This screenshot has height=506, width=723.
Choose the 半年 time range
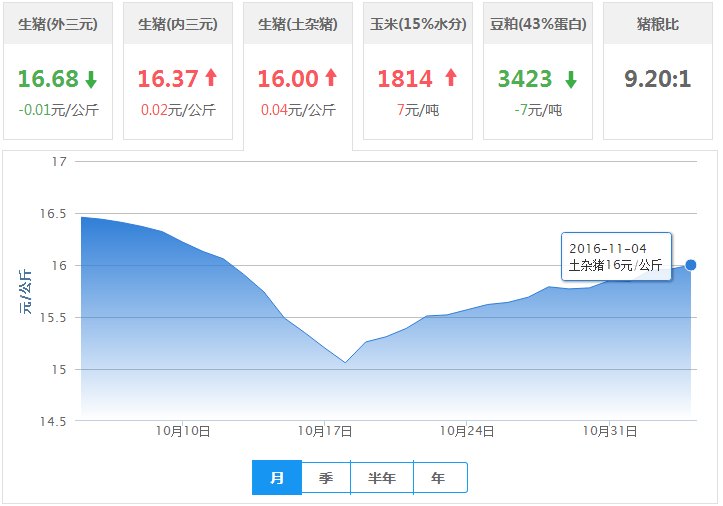[x=382, y=478]
